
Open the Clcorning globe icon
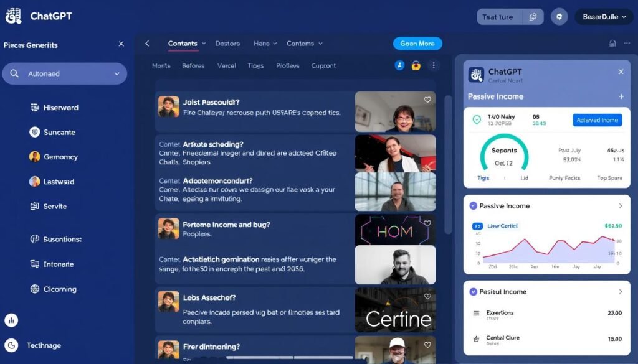[34, 289]
